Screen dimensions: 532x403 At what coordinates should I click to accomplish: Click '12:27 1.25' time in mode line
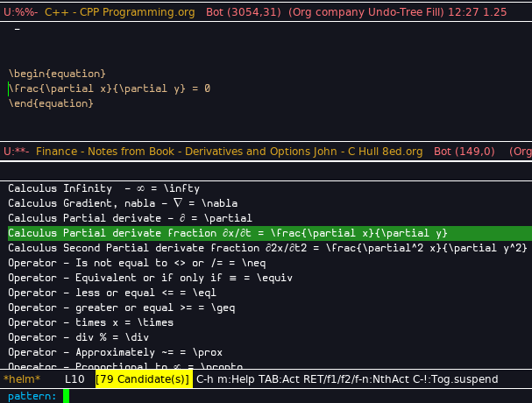(x=478, y=12)
